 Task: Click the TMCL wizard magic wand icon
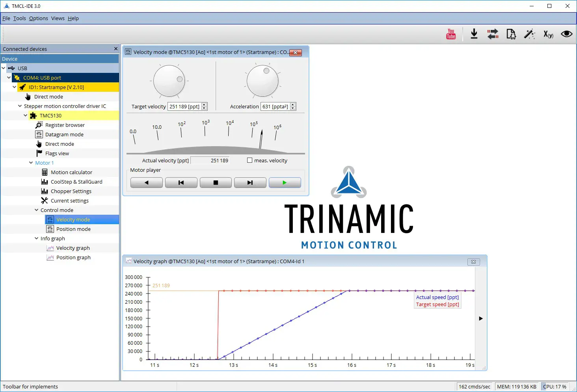click(529, 34)
